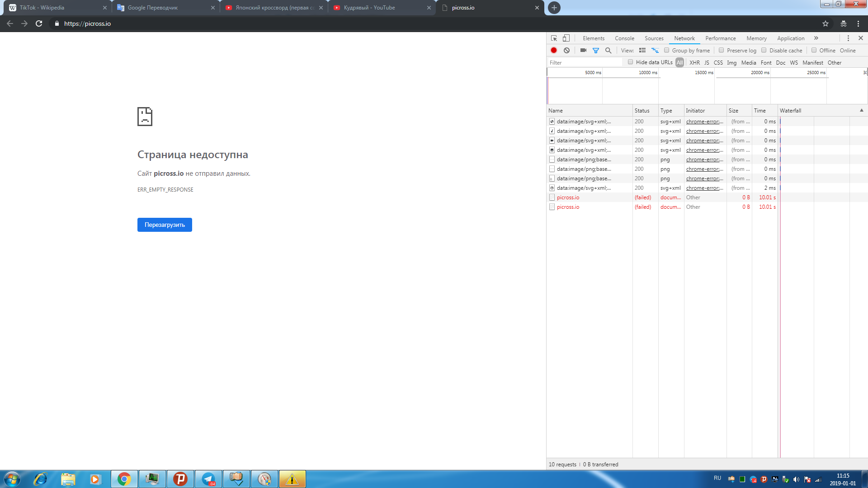868x488 pixels.
Task: Click the padlock site info icon
Action: [x=57, y=23]
